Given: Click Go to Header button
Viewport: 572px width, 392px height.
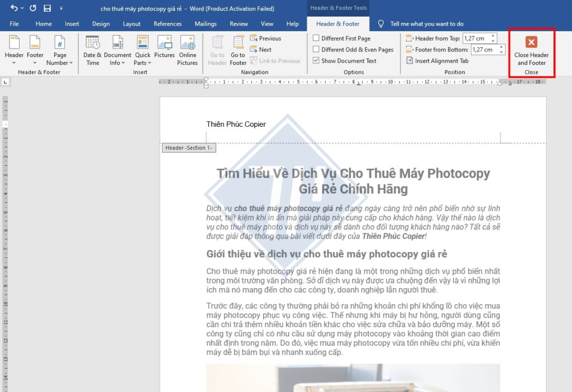Looking at the screenshot, I should pos(217,50).
